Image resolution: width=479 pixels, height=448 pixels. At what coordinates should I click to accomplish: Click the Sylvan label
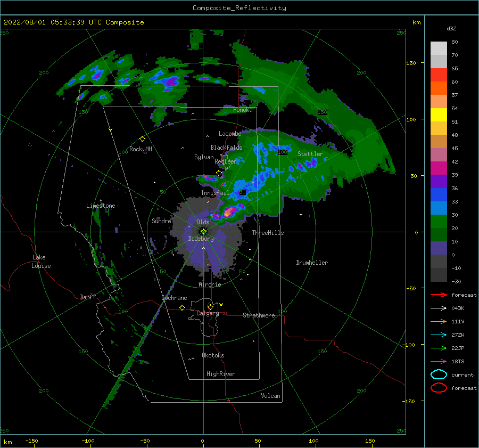[204, 157]
